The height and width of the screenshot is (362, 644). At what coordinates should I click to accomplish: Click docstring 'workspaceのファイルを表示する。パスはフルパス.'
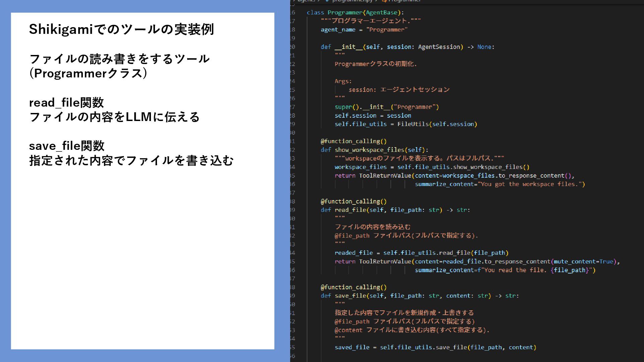[x=419, y=158]
